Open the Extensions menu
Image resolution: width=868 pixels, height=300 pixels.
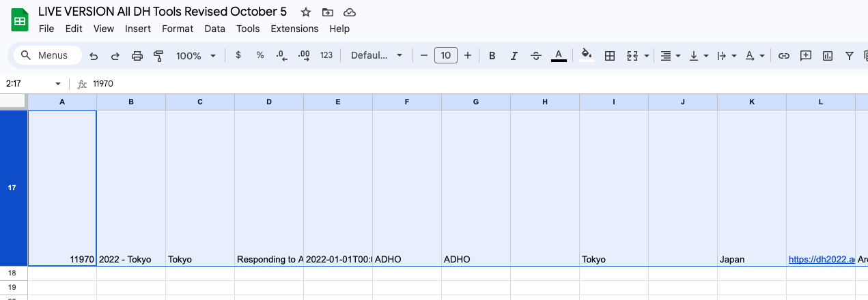click(294, 29)
